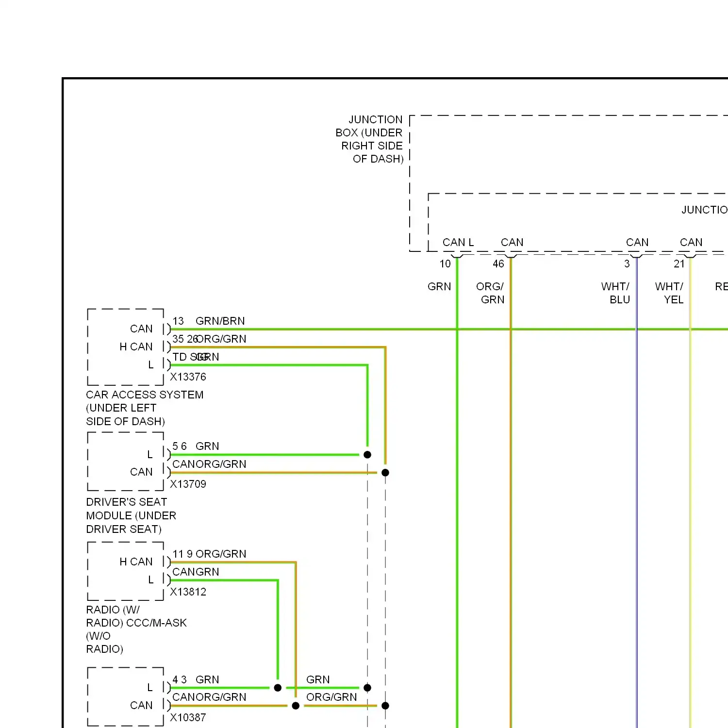The width and height of the screenshot is (728, 728).
Task: Select pin number 21 on the WHT/YEL wire
Action: point(679,264)
